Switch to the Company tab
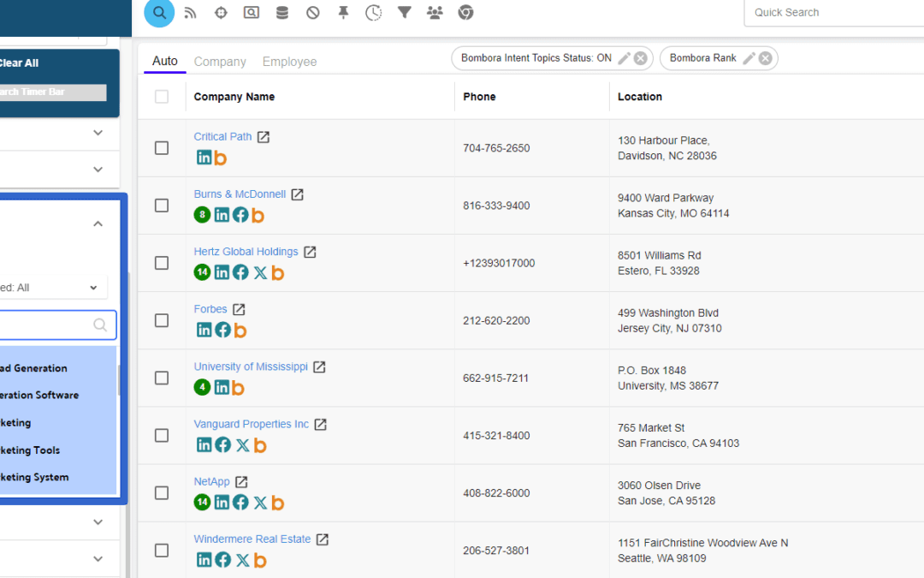The height and width of the screenshot is (578, 924). tap(220, 62)
